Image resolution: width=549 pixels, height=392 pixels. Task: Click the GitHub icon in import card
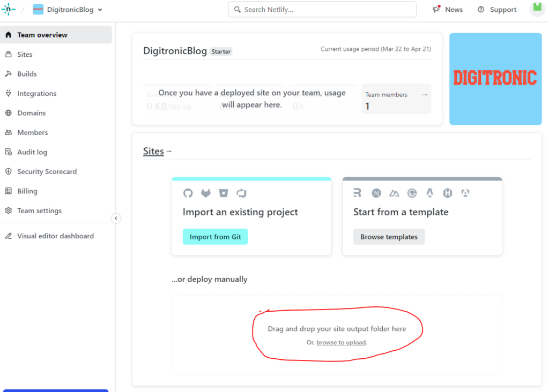coord(188,193)
